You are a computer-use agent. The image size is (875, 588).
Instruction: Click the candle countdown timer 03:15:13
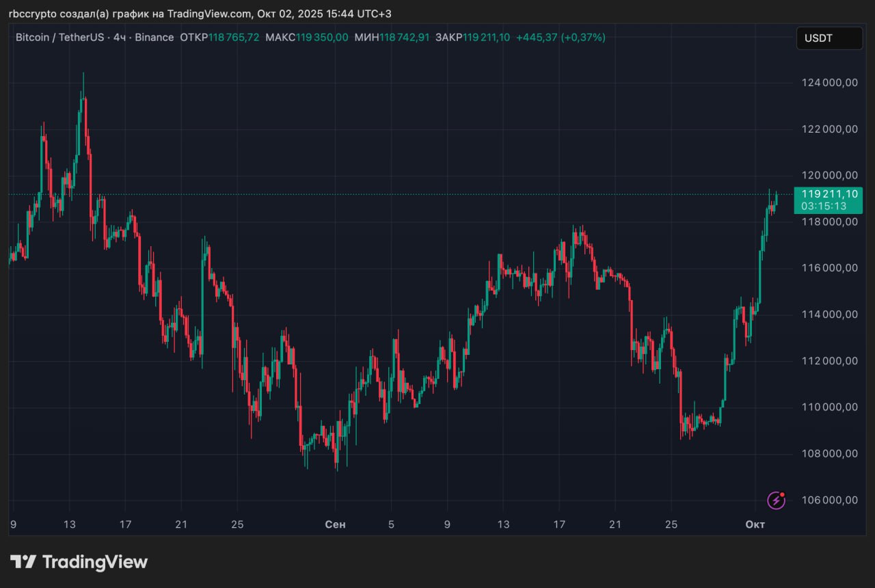[824, 206]
